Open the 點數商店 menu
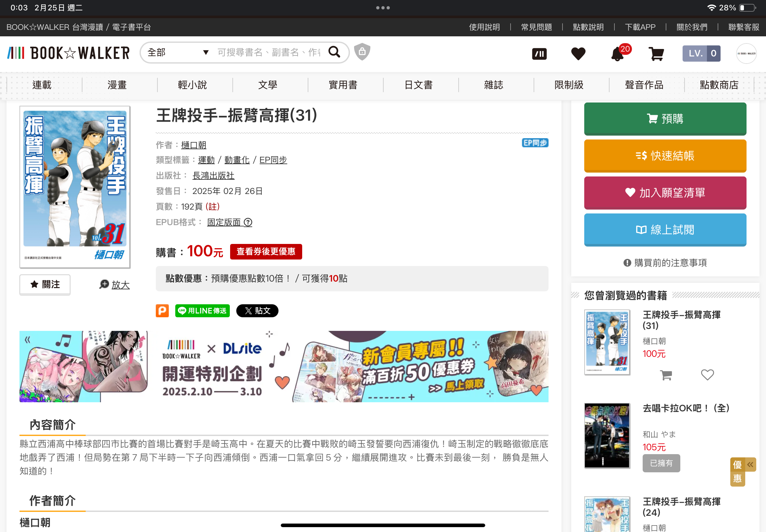The width and height of the screenshot is (766, 532). [719, 85]
